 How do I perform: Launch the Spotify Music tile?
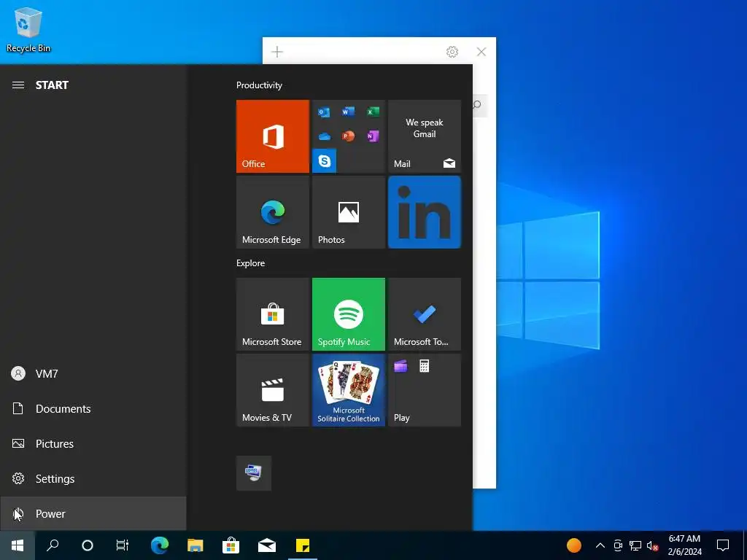tap(348, 314)
